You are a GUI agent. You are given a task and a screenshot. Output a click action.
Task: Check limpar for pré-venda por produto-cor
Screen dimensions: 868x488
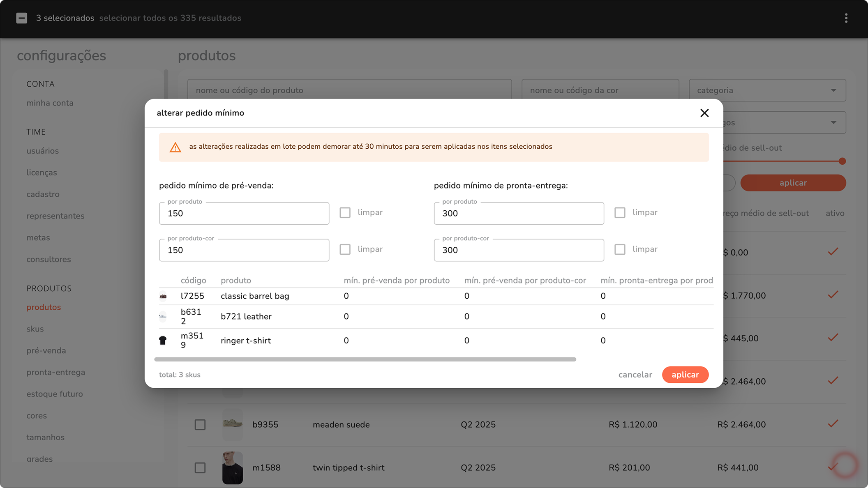pyautogui.click(x=345, y=249)
